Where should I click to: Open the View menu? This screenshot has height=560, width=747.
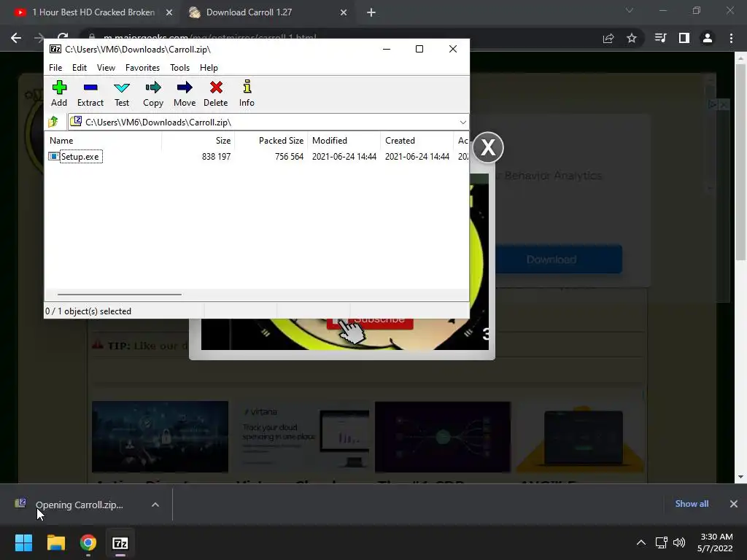click(106, 68)
